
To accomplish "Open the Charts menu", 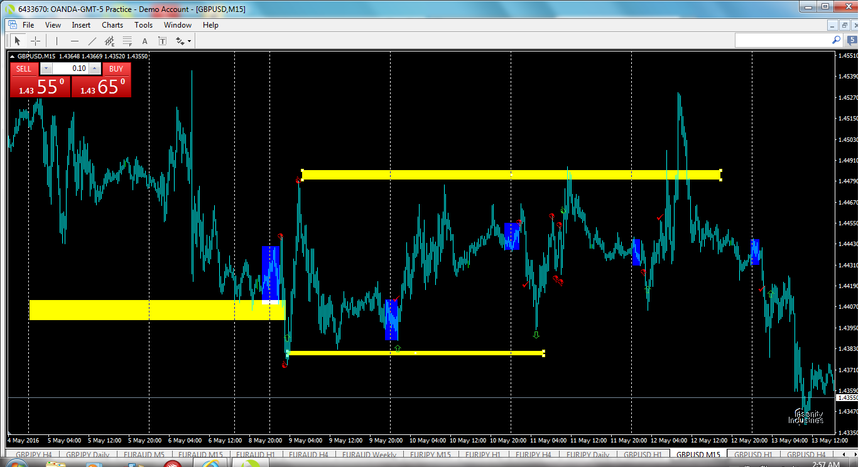I will tap(112, 25).
